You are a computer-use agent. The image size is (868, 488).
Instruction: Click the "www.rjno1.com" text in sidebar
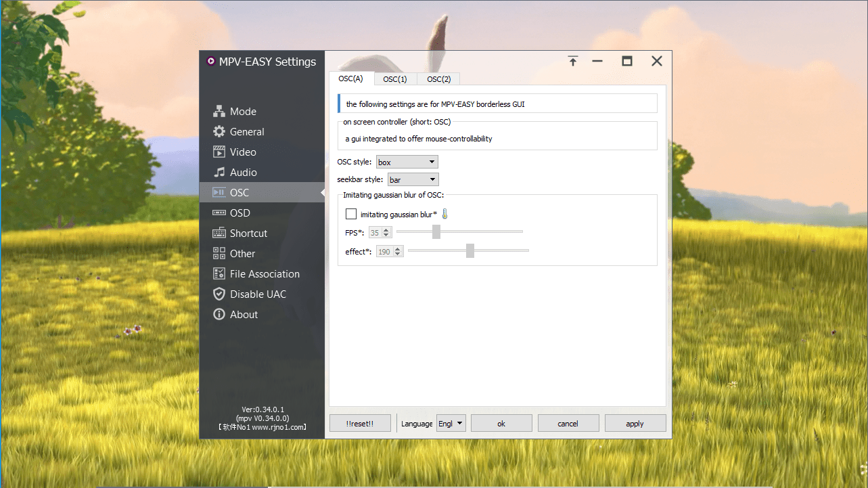279,427
